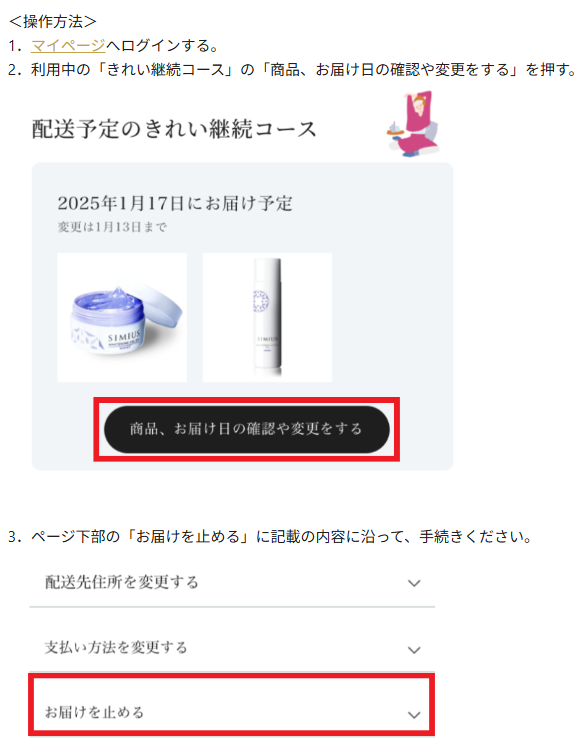Click step three's ページ下部 instruction sentence
587x752 pixels.
coord(282,536)
